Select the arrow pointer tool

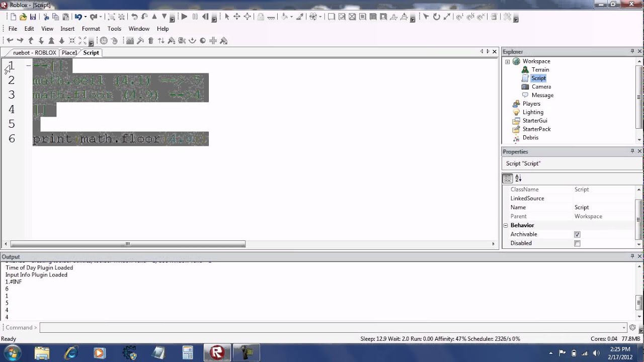click(x=227, y=17)
